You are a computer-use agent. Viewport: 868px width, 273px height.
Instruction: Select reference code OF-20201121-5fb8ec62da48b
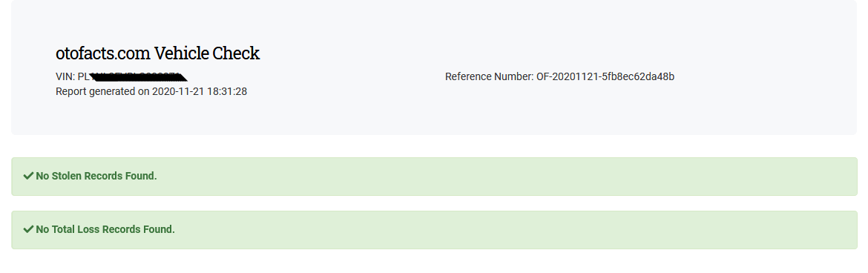(605, 76)
